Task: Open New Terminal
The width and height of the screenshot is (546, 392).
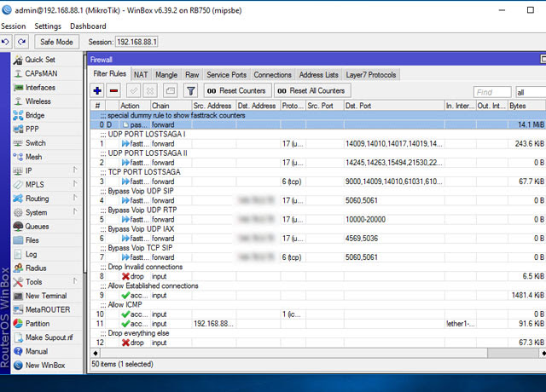Action: [x=47, y=296]
